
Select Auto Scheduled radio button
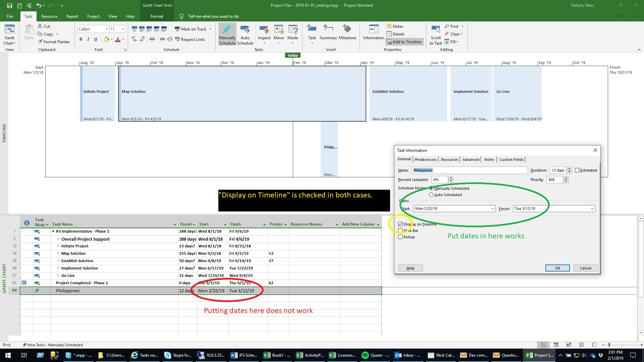coord(431,195)
